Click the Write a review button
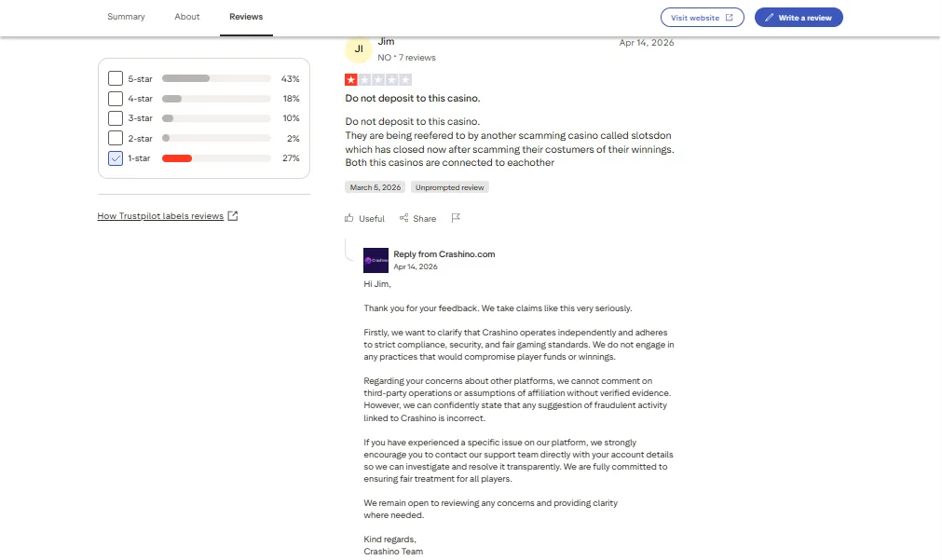The width and height of the screenshot is (942, 560). pyautogui.click(x=799, y=18)
